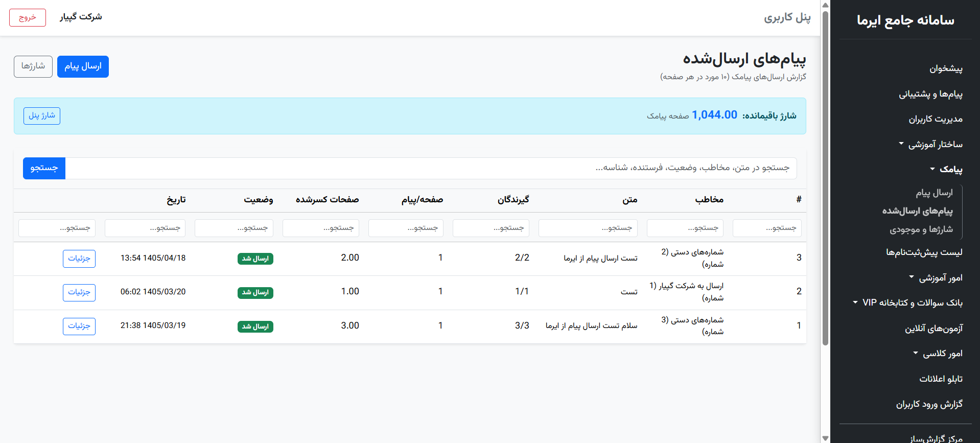The height and width of the screenshot is (443, 980).
Task: Click the تاریخ column filter field
Action: point(145,228)
